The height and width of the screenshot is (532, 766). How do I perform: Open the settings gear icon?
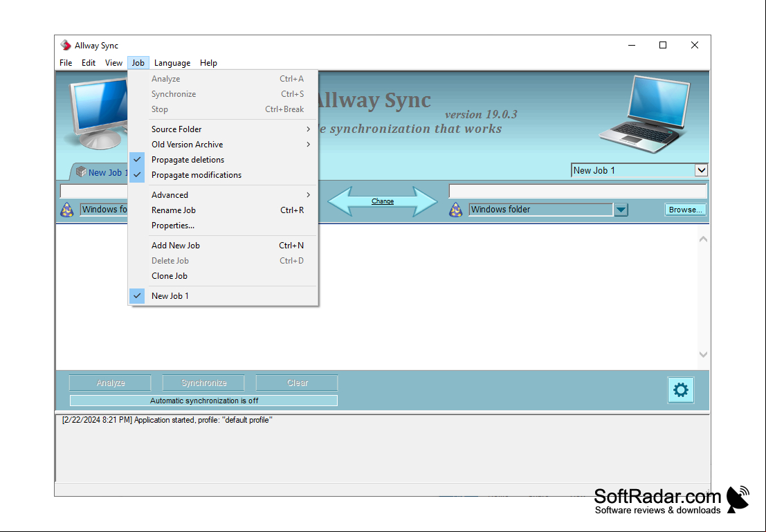click(680, 390)
